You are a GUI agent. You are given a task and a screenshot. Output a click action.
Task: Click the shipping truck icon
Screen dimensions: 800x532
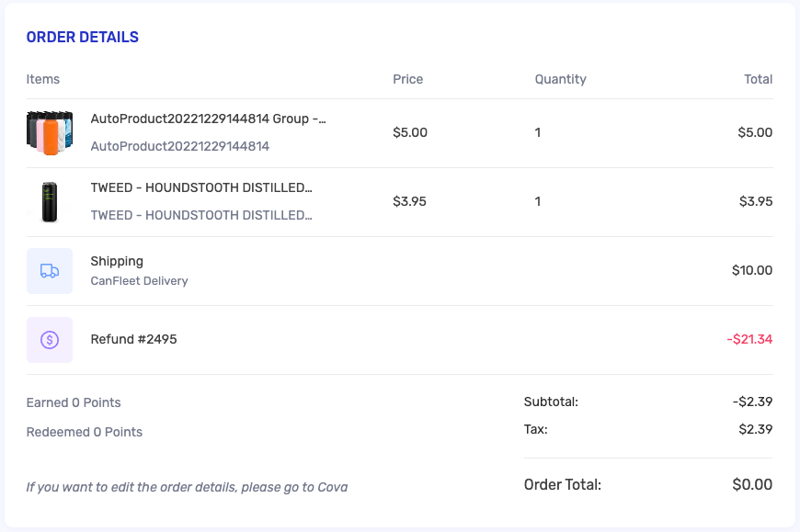tap(50, 270)
